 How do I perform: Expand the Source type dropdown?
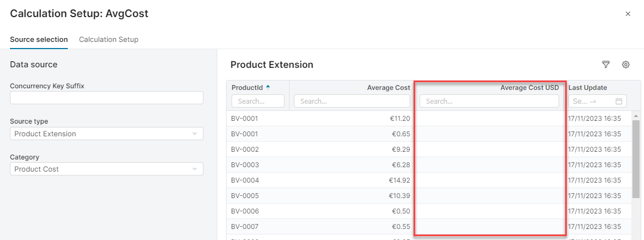(x=106, y=134)
